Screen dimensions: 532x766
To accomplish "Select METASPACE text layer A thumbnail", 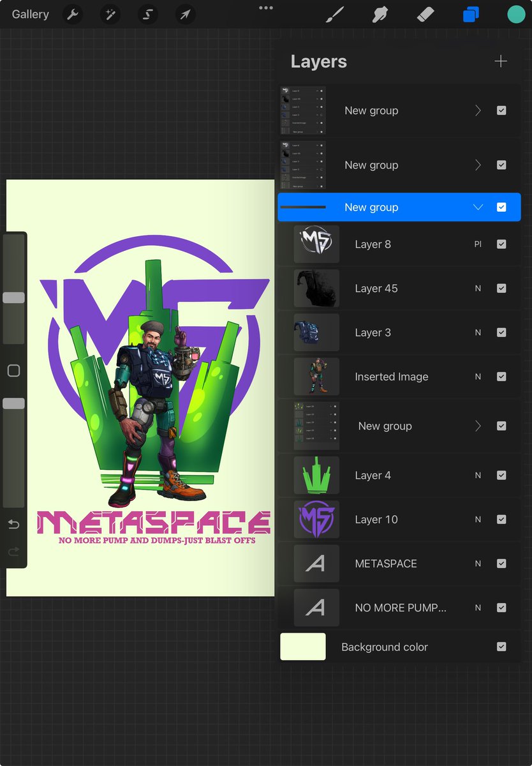I will pos(316,563).
